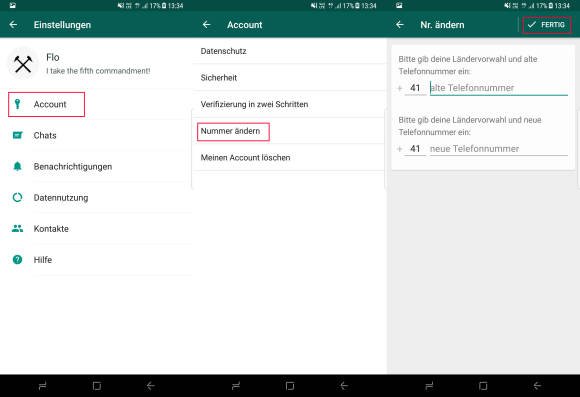Tap 13:34 clock in Account status bar

tap(368, 6)
